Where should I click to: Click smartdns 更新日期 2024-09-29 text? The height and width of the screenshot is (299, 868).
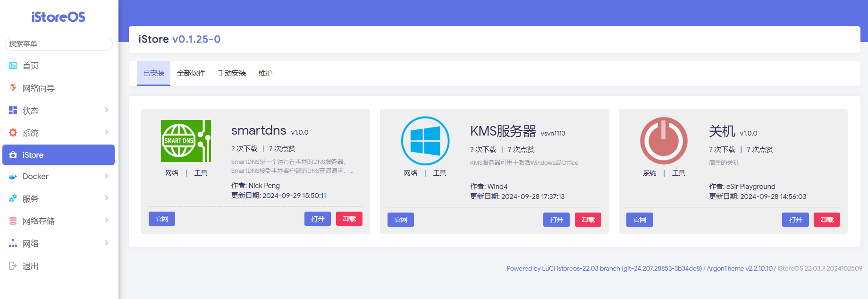(278, 196)
